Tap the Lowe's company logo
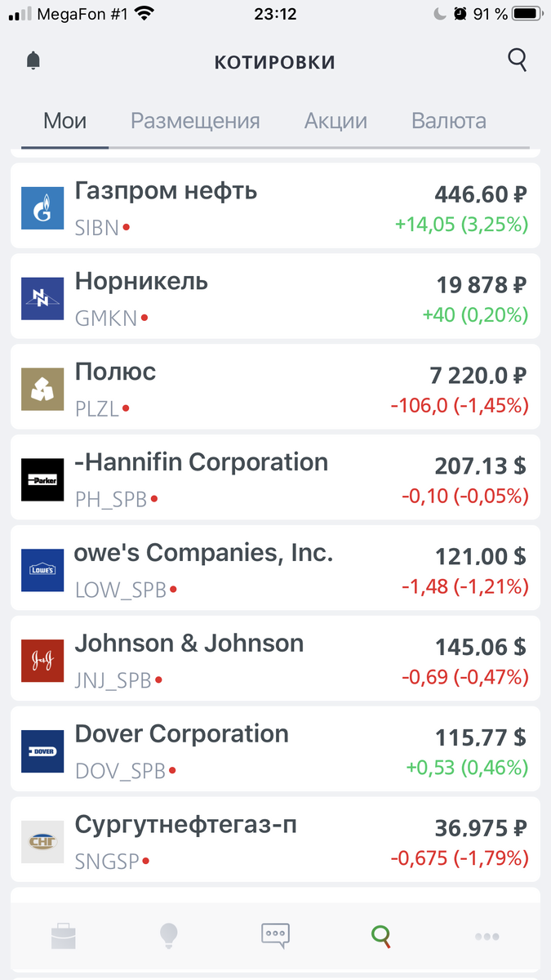This screenshot has height=980, width=551. 42,570
